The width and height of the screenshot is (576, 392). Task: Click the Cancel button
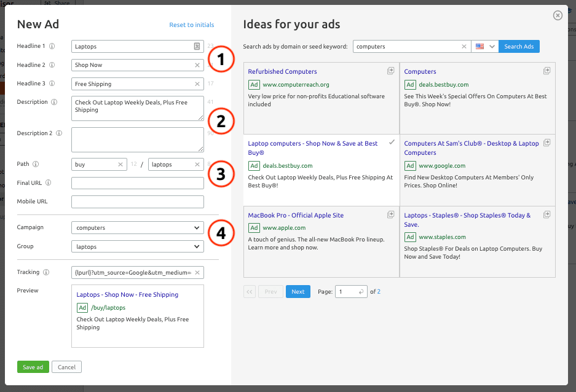click(x=66, y=367)
